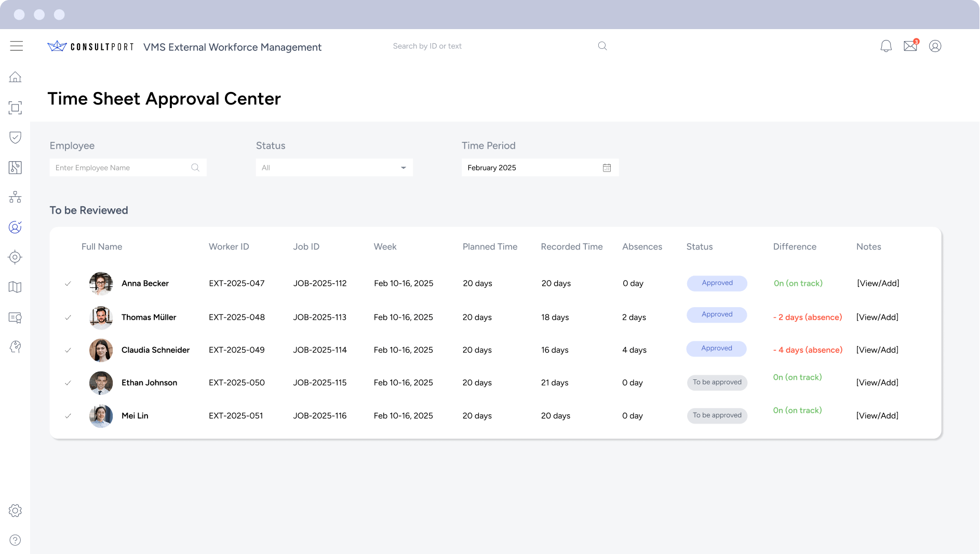Open the user profile account icon

[x=935, y=46]
